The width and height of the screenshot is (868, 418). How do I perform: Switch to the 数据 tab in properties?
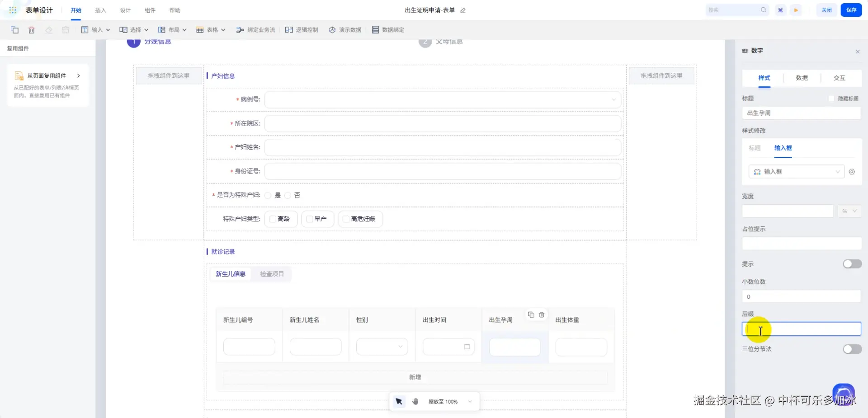click(x=802, y=78)
